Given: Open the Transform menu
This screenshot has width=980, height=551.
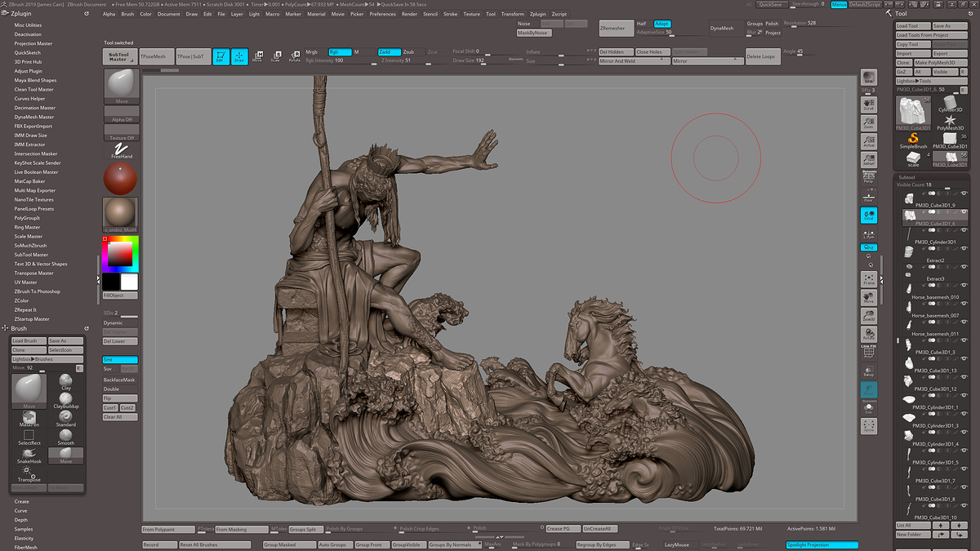Looking at the screenshot, I should (512, 14).
